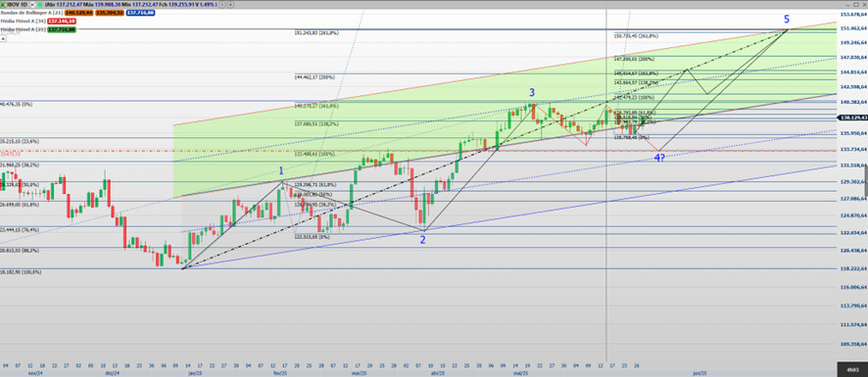
Task: Click the blue Bollinger value 137.716,88
Action: point(141,13)
